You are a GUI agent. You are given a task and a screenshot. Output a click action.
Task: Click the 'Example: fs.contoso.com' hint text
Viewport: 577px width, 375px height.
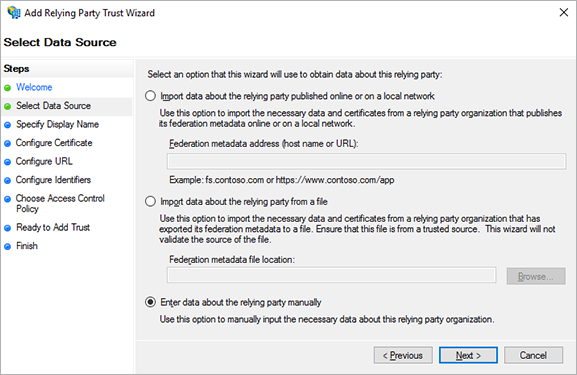click(x=282, y=180)
